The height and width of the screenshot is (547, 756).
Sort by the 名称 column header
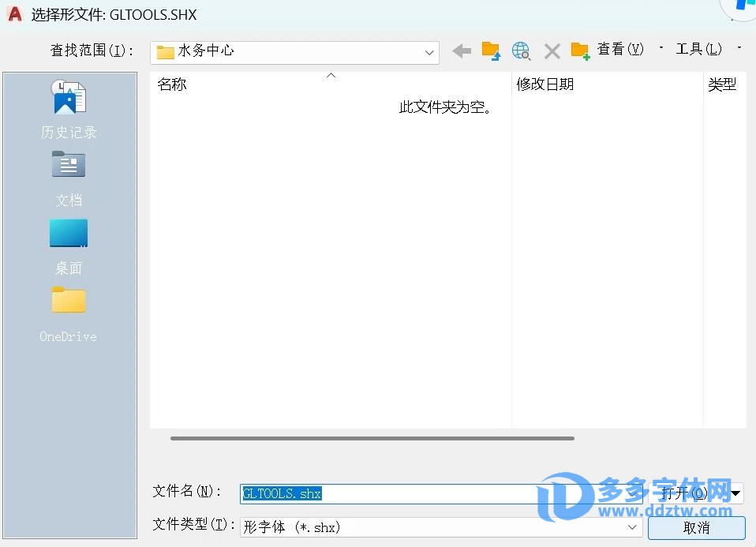pos(172,84)
